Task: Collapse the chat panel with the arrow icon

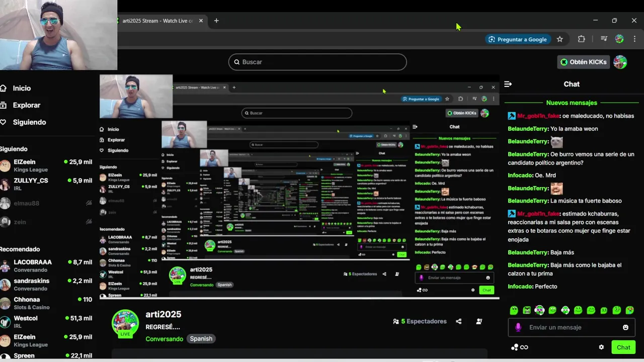Action: coord(508,84)
